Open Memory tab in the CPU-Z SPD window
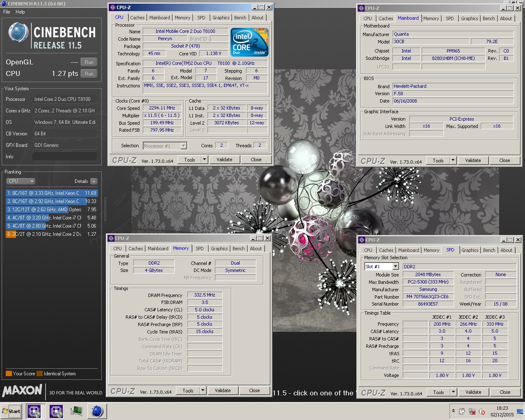 pyautogui.click(x=431, y=250)
